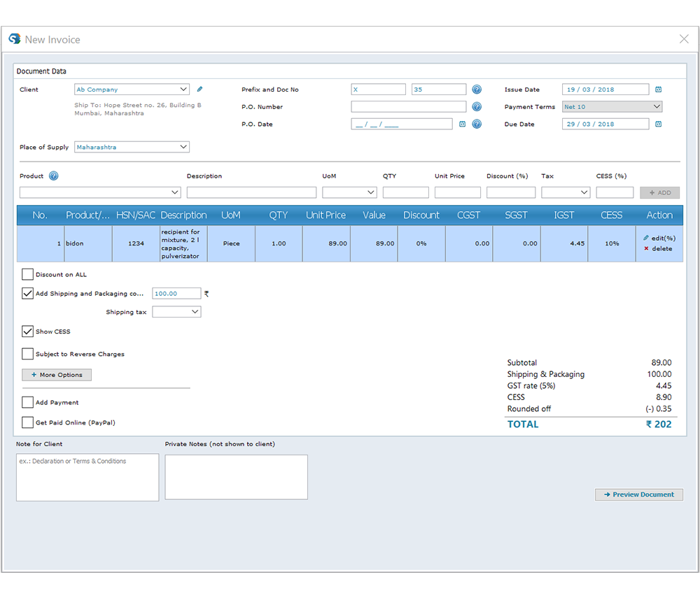
Task: Click help icon next to P.O. Date
Action: click(477, 124)
